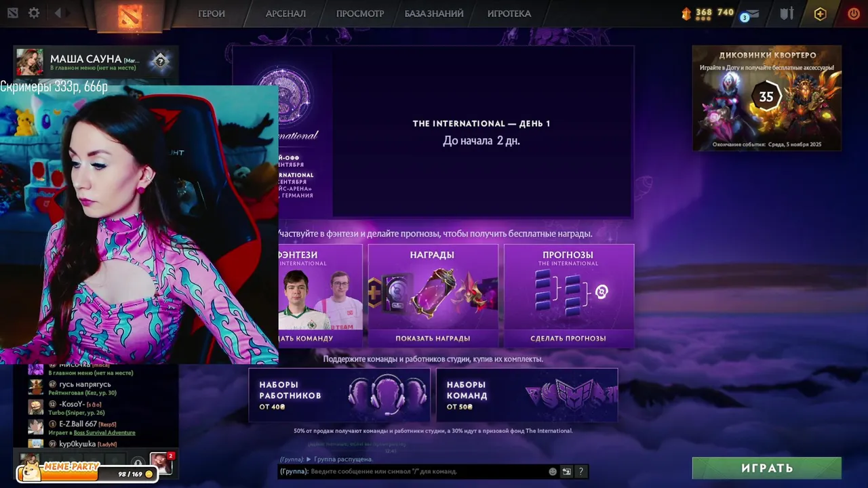Click the МАША САУНА player name
Viewport: 868px width, 488px height.
click(85, 59)
